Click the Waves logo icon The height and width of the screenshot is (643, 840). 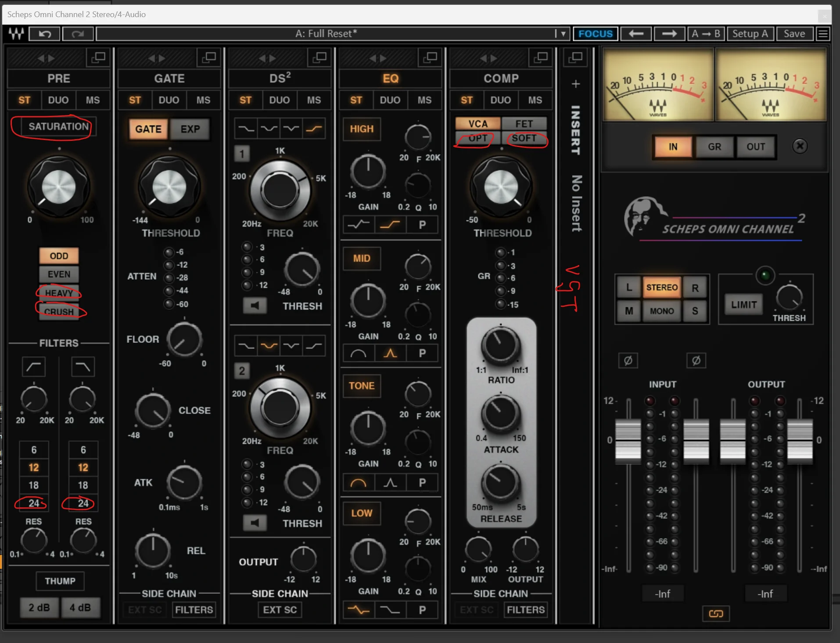16,34
